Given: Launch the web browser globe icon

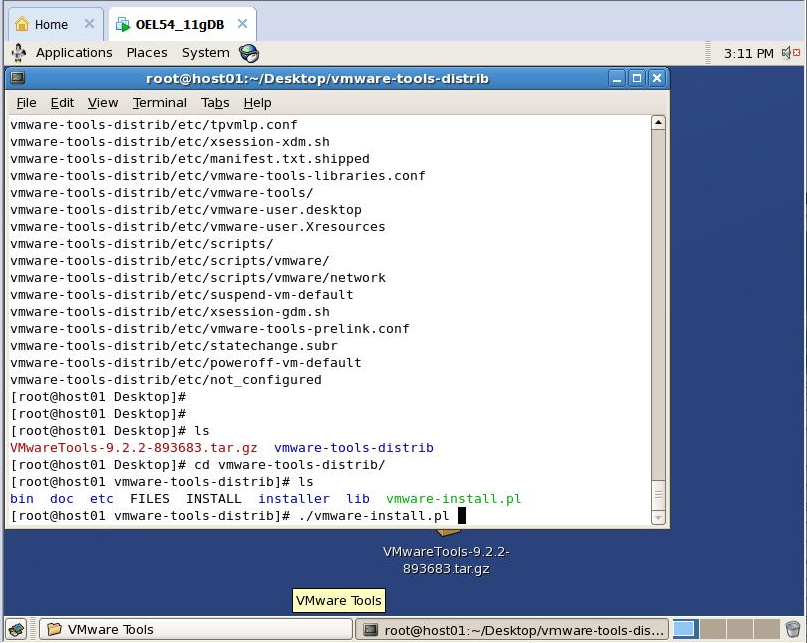Looking at the screenshot, I should coord(249,53).
